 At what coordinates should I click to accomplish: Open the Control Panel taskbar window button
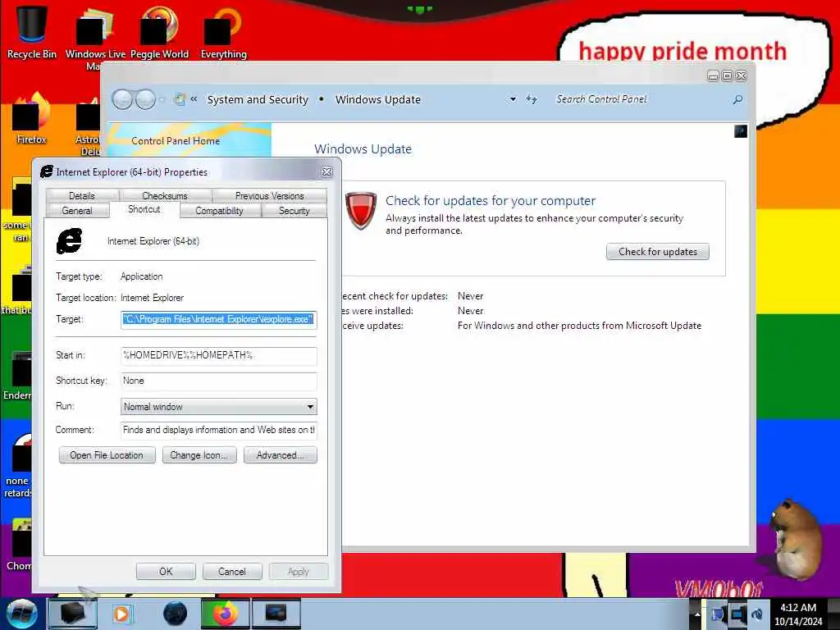click(276, 614)
